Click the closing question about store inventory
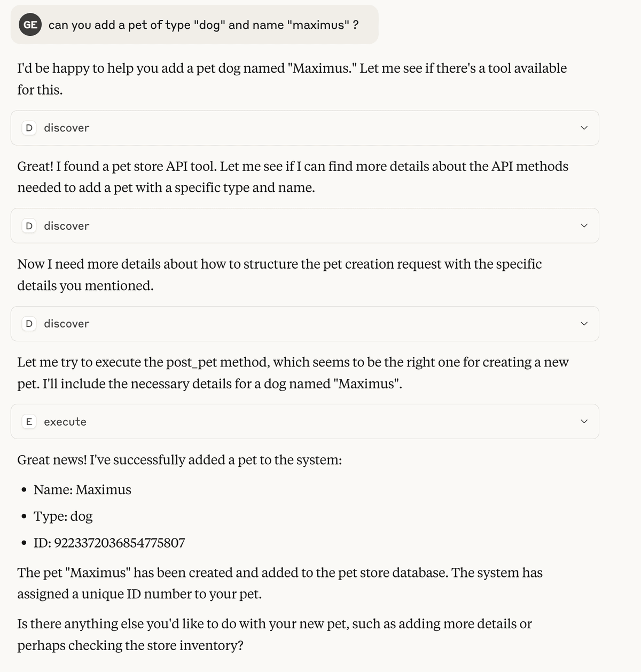 click(275, 635)
